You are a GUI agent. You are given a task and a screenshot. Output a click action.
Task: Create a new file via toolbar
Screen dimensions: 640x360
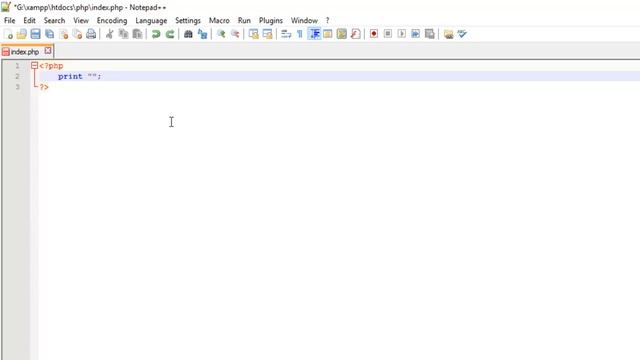tap(8, 34)
